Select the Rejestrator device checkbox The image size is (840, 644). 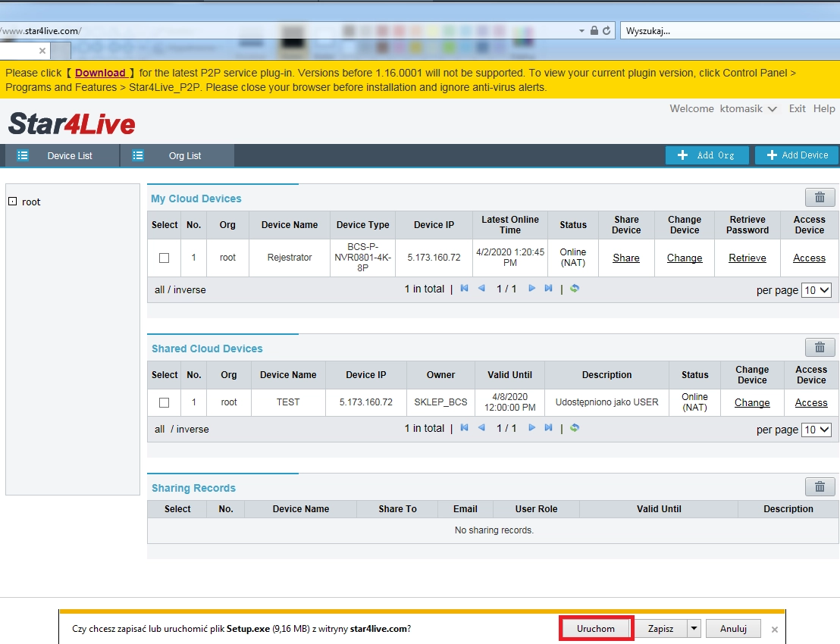165,258
